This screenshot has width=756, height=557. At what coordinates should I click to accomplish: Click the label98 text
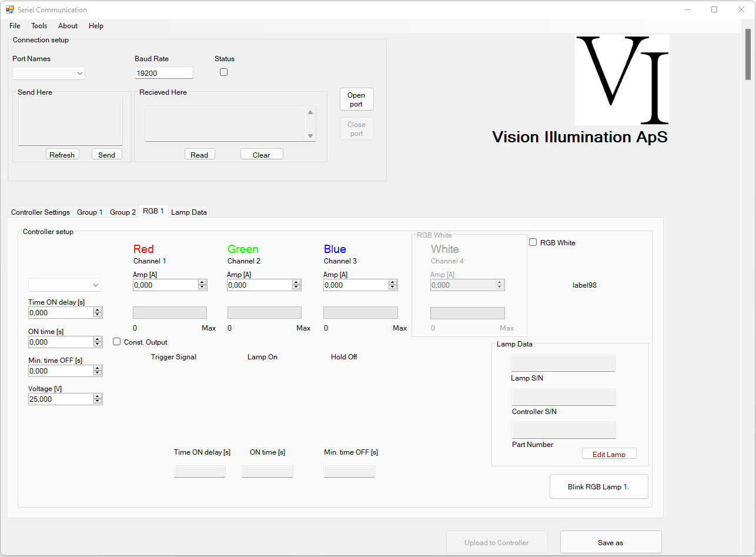point(585,285)
